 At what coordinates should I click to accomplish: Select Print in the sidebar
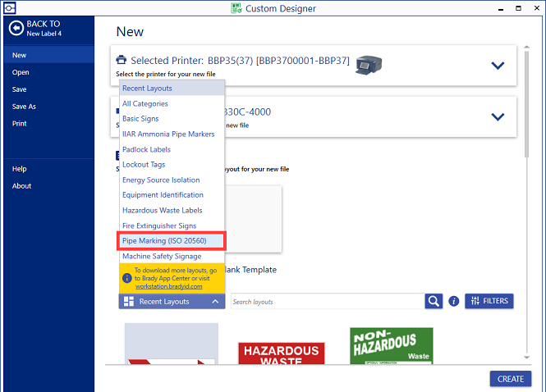point(48,123)
